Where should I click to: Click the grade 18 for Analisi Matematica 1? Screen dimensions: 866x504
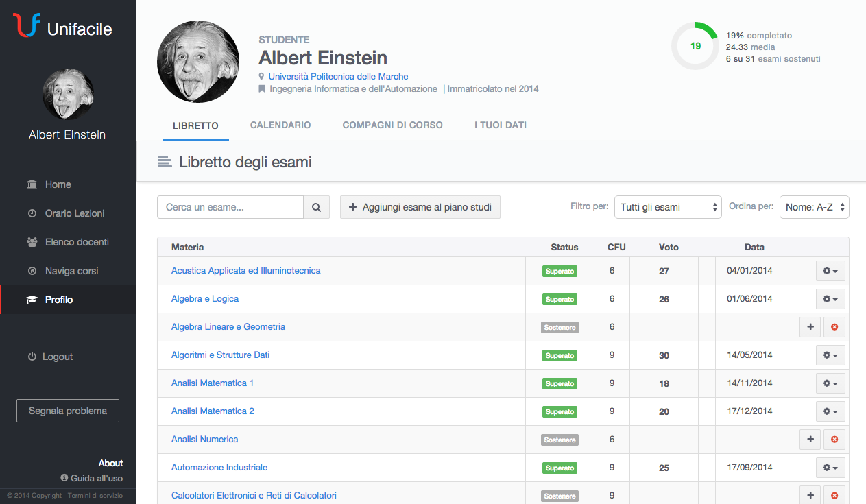pos(664,384)
